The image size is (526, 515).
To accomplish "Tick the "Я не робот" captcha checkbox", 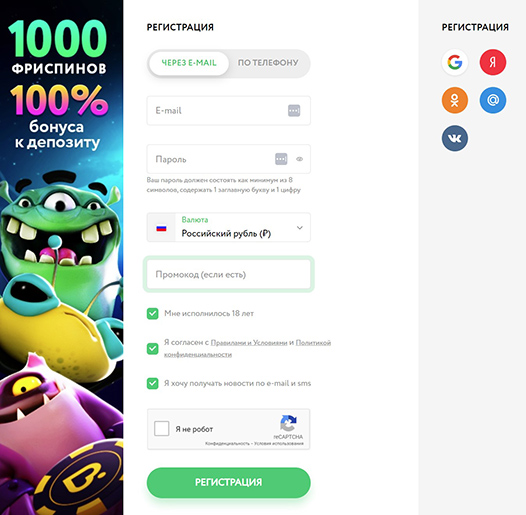I will click(161, 429).
